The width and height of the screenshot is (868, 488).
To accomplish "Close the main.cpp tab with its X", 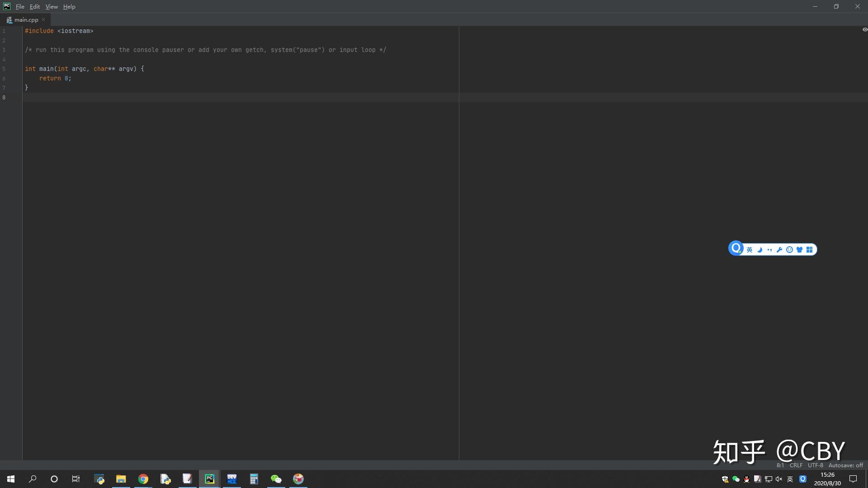I will (43, 19).
